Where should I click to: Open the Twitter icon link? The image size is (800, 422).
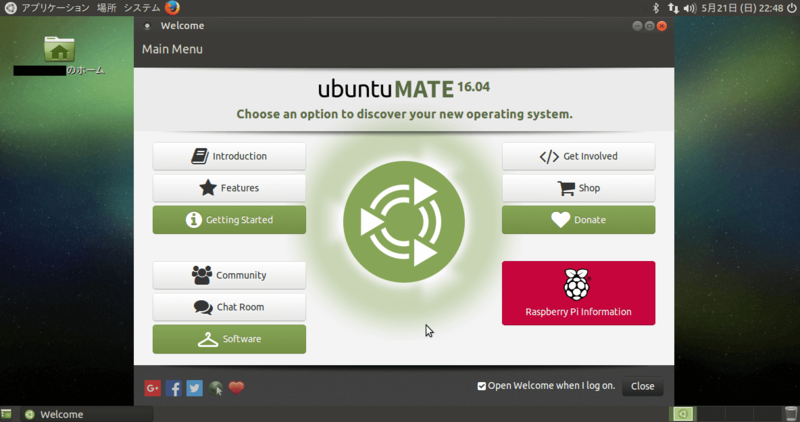point(194,388)
